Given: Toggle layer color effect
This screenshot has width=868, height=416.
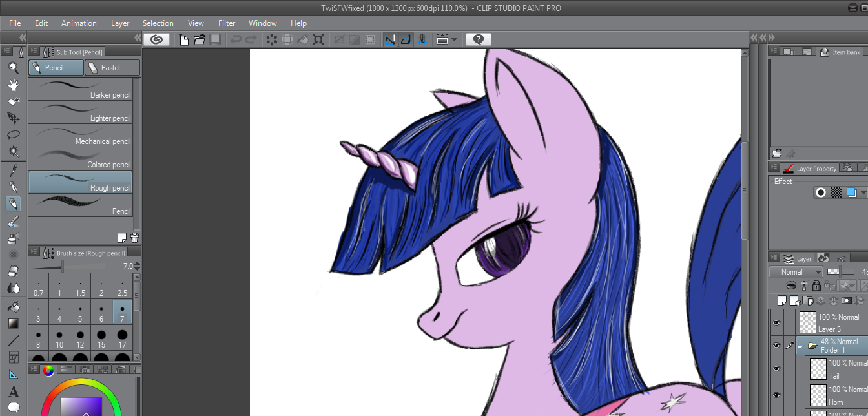Looking at the screenshot, I should click(x=852, y=192).
